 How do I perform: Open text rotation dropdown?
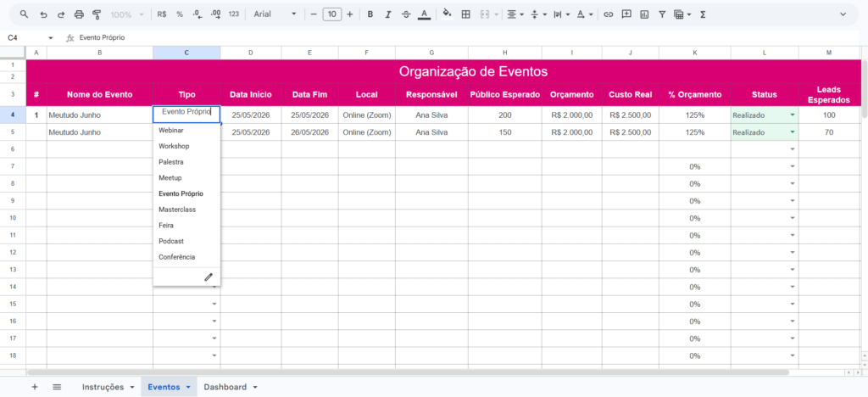(x=584, y=14)
